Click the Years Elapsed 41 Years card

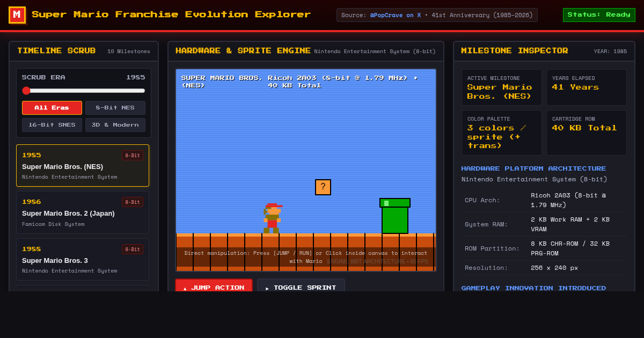pos(587,87)
